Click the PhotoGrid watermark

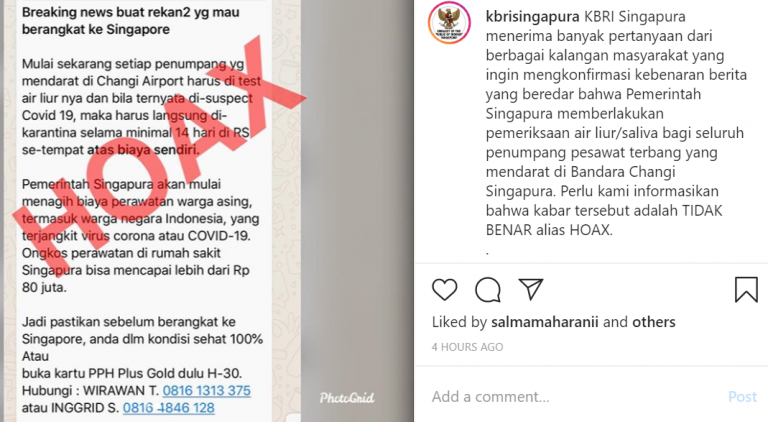pos(347,398)
